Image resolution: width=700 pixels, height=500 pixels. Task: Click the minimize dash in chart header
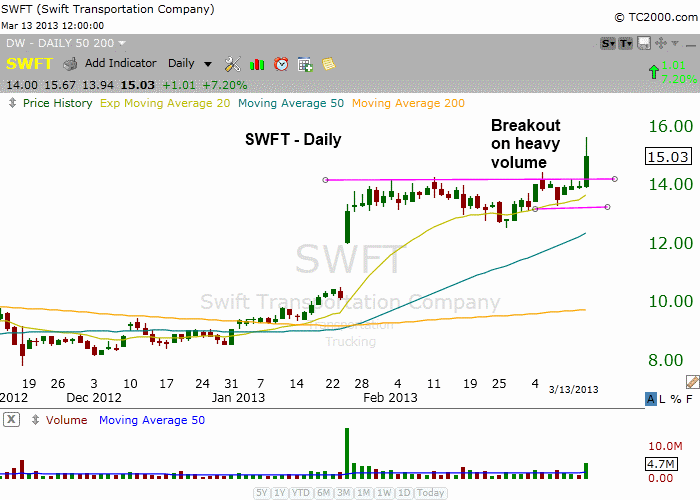(691, 45)
